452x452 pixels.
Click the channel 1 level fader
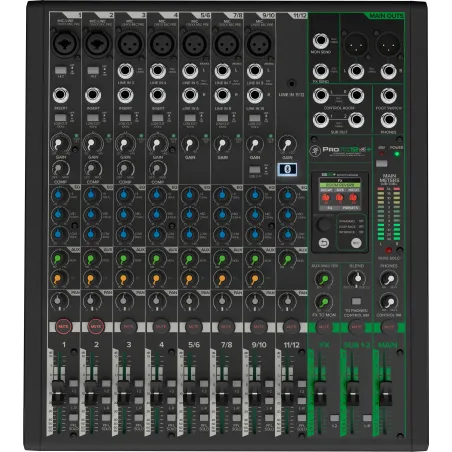58,393
